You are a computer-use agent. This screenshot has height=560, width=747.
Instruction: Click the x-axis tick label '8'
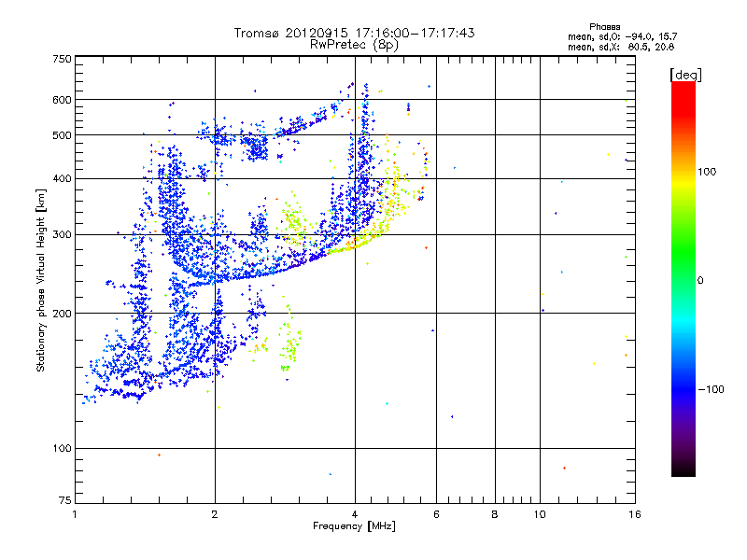coord(495,514)
